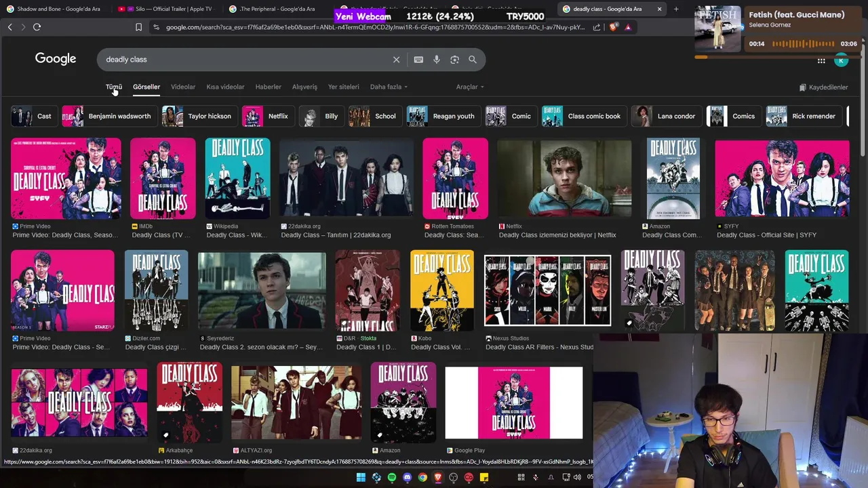Filter by Lana condor chip
The image size is (868, 488).
point(666,116)
